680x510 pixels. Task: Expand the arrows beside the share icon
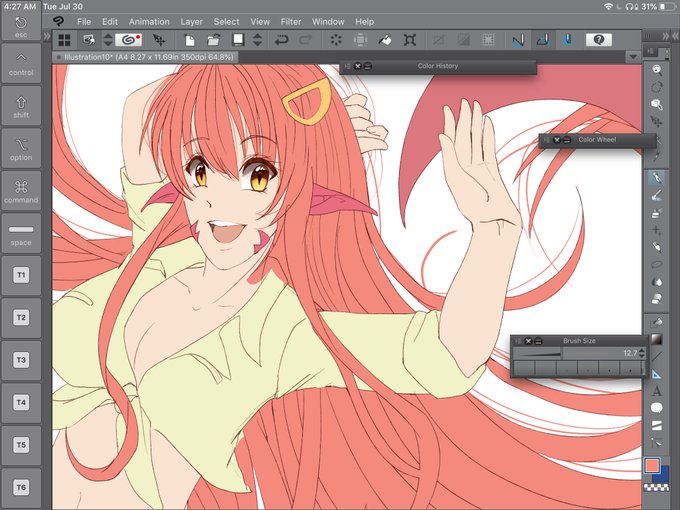click(108, 40)
